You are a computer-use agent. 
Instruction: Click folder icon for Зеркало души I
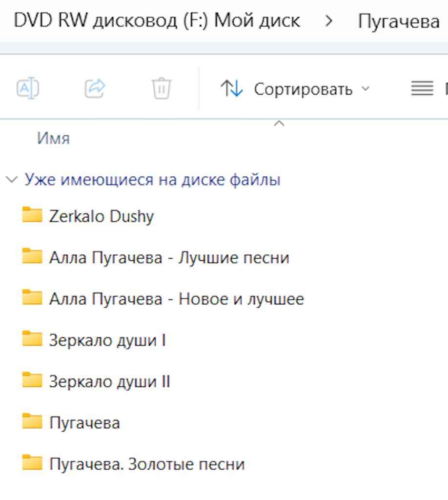click(x=32, y=338)
